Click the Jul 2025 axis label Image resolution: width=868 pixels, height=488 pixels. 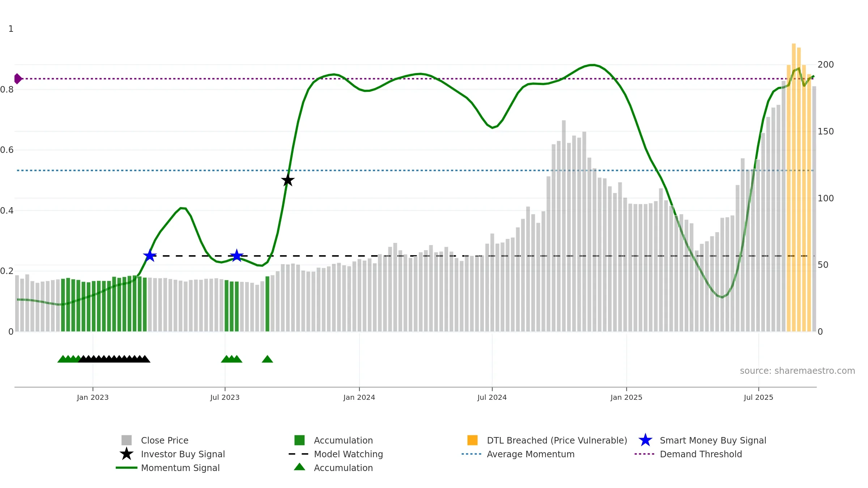pyautogui.click(x=758, y=398)
